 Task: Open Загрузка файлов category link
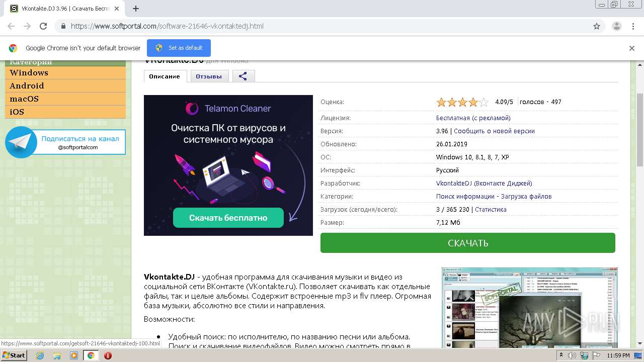pyautogui.click(x=526, y=196)
